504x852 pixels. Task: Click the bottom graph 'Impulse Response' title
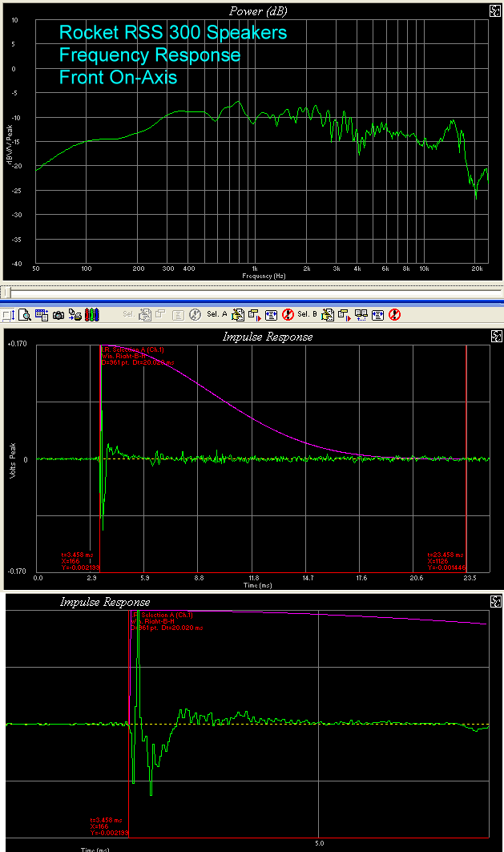point(105,602)
